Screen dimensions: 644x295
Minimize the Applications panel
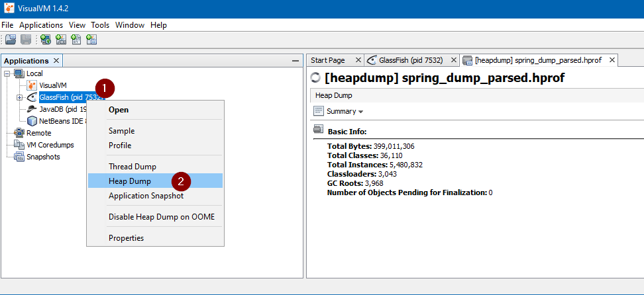[295, 61]
